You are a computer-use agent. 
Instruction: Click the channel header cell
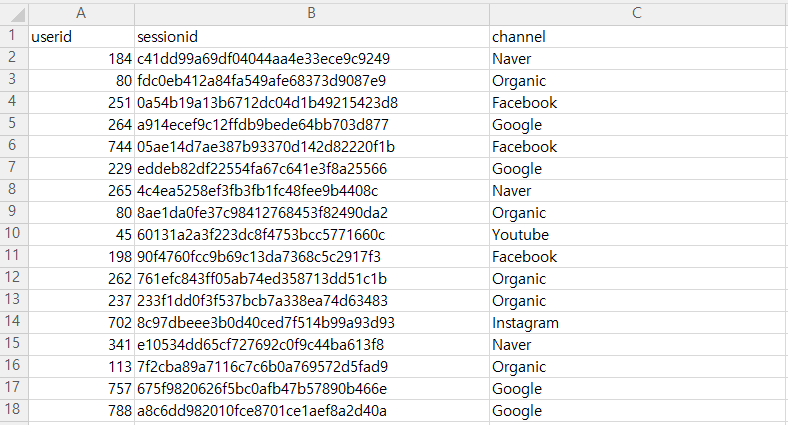[x=638, y=37]
